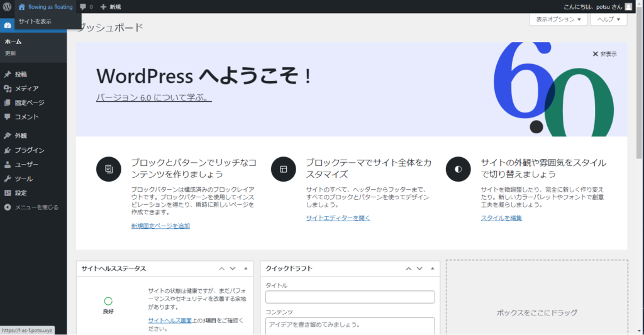Image resolution: width=644 pixels, height=335 pixels.
Task: Open the プラグイン (Plugins) menu
Action: [30, 150]
